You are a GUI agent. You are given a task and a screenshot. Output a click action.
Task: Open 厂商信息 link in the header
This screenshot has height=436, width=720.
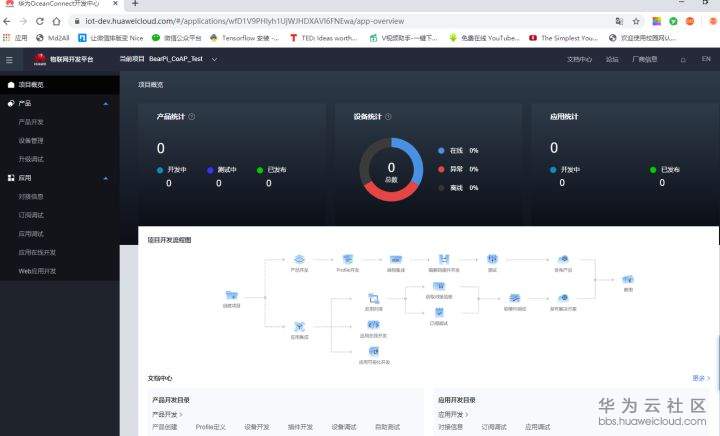(645, 59)
